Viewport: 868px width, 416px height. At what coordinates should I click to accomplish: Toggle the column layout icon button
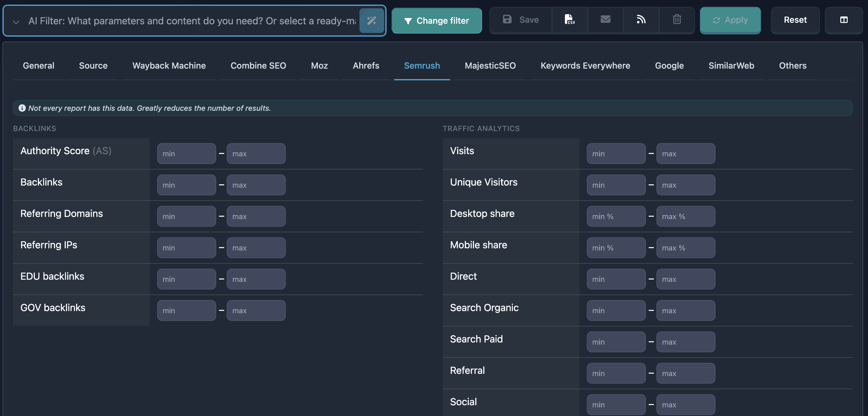844,20
